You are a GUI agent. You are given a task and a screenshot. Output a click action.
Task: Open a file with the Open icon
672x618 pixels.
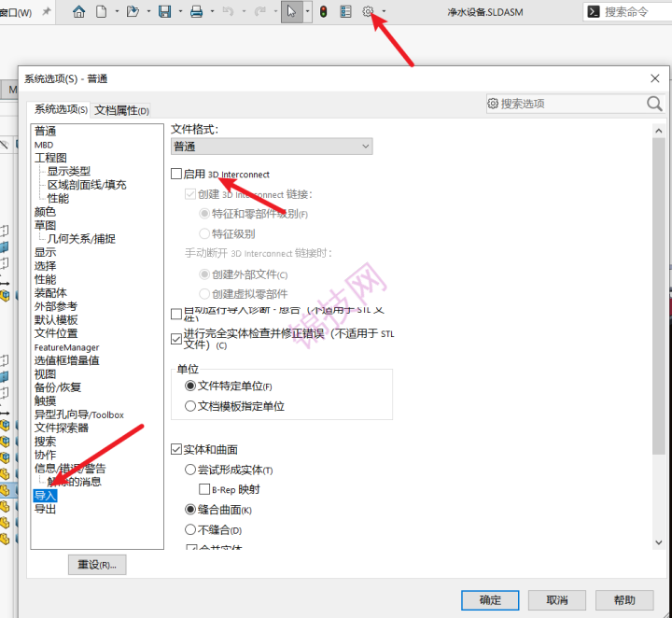(x=133, y=11)
